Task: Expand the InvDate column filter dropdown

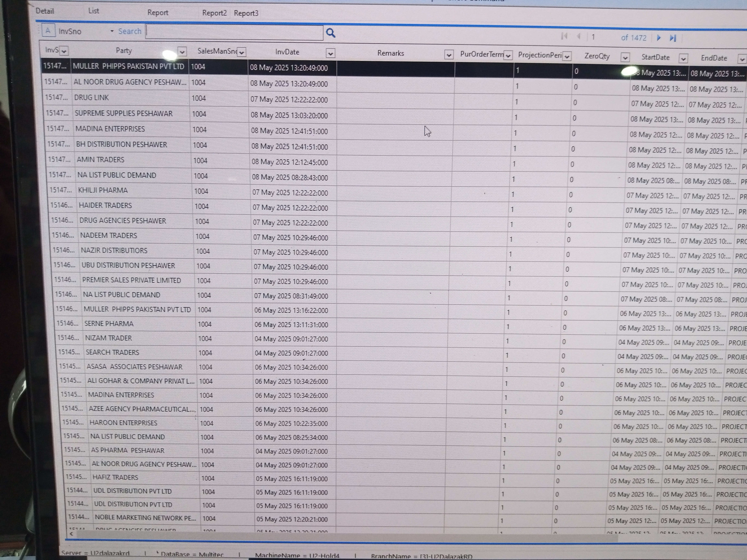Action: click(330, 53)
